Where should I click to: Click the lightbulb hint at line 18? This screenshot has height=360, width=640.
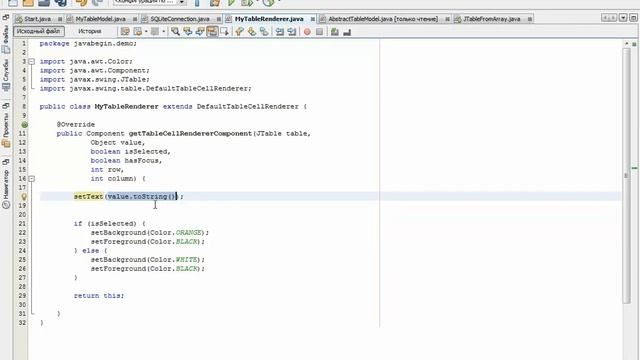pyautogui.click(x=24, y=196)
